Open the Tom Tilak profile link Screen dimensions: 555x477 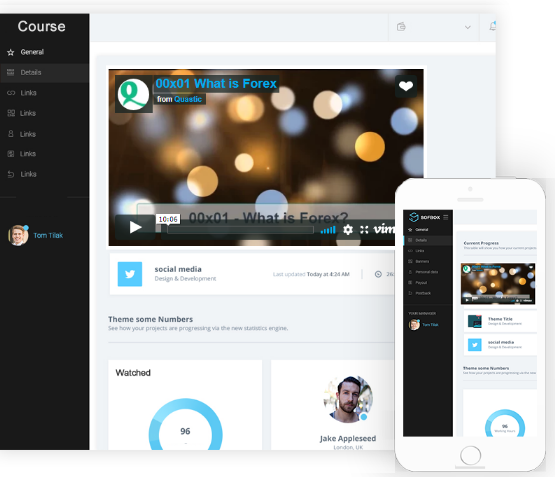(x=48, y=235)
